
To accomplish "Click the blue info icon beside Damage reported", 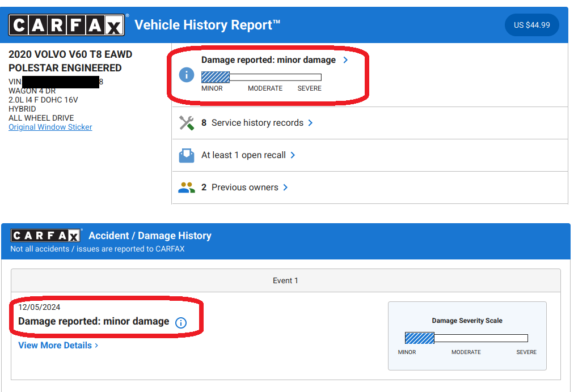I will click(x=187, y=75).
